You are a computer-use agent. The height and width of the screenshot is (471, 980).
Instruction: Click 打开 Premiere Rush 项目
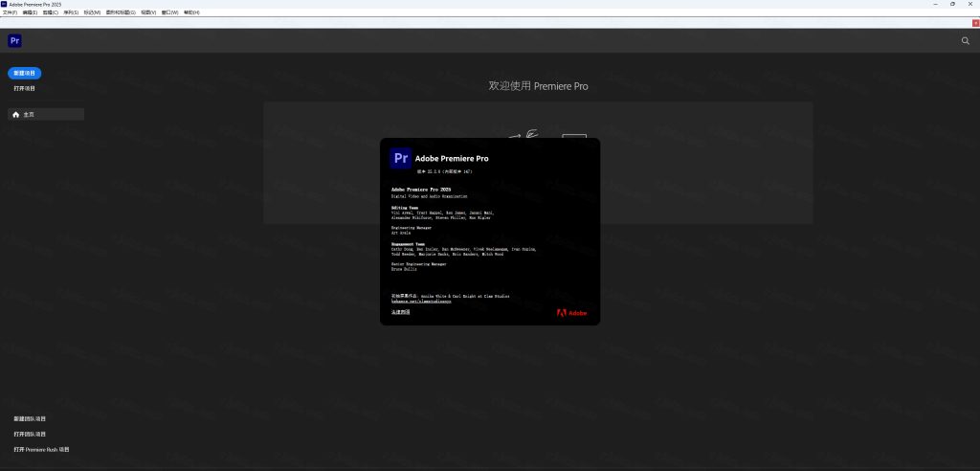pyautogui.click(x=41, y=449)
